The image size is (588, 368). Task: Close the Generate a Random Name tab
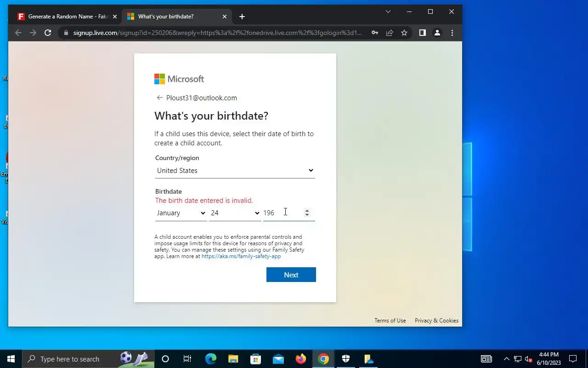point(115,17)
